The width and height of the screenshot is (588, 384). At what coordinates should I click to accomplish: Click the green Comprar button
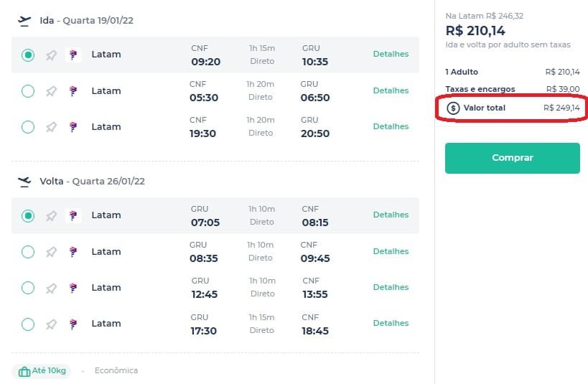click(512, 158)
